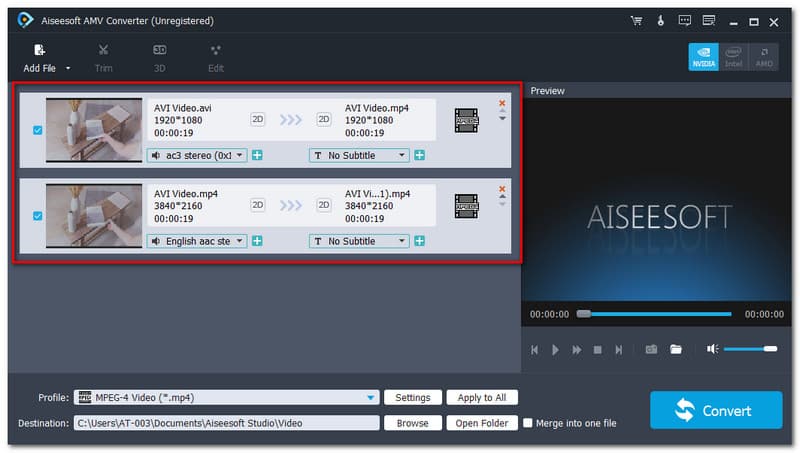Select the AVI Video.avi thumbnail
The width and height of the screenshot is (800, 453).
94,130
